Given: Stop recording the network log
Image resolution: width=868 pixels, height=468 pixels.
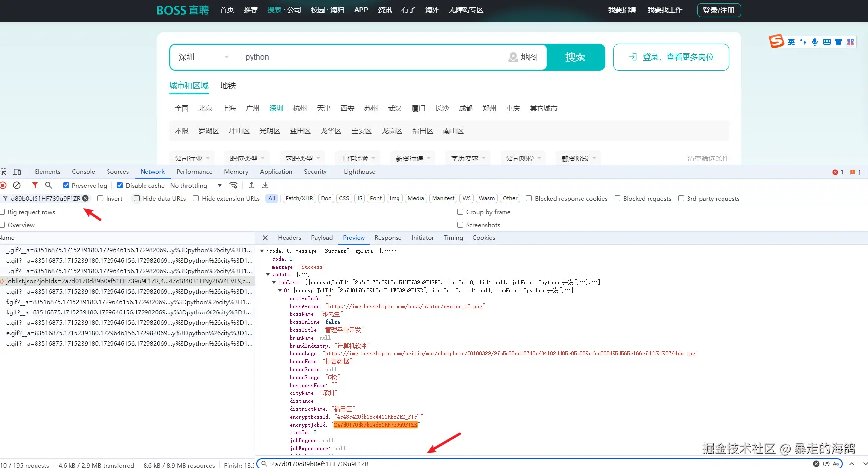Looking at the screenshot, I should [3, 185].
